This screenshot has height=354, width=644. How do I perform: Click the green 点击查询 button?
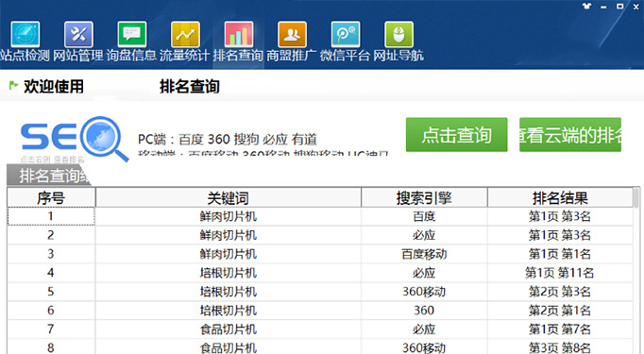(x=457, y=135)
